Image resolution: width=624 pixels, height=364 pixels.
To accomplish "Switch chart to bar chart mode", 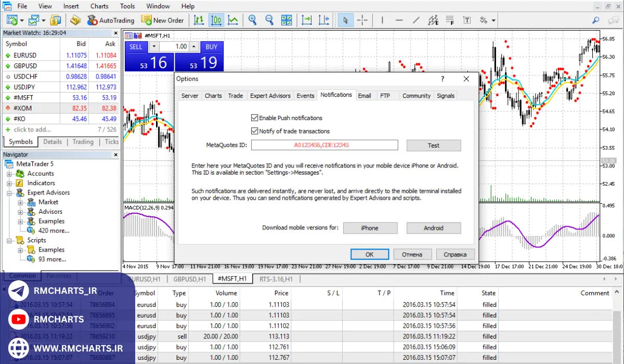I will 199,20.
